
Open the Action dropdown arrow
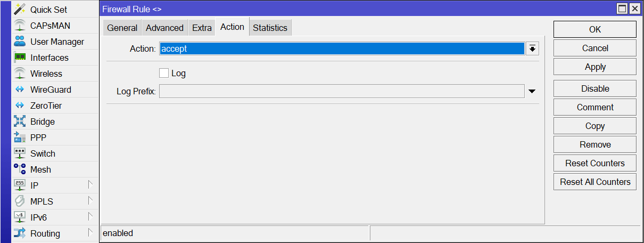pyautogui.click(x=532, y=48)
